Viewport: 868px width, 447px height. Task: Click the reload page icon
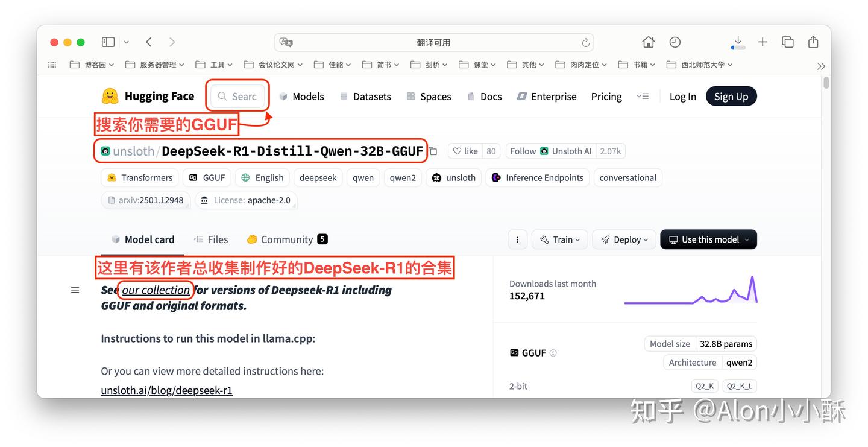(x=585, y=42)
